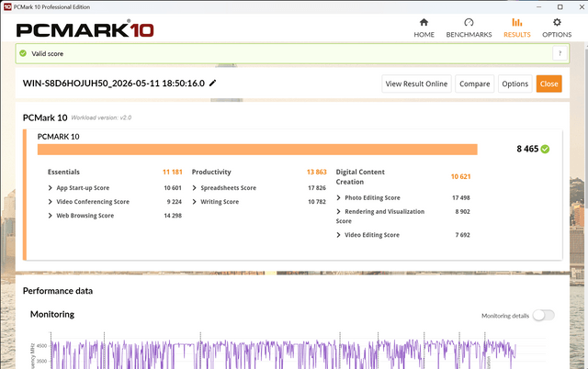Image resolution: width=588 pixels, height=369 pixels.
Task: Click the green check beside 8 465
Action: pyautogui.click(x=545, y=149)
